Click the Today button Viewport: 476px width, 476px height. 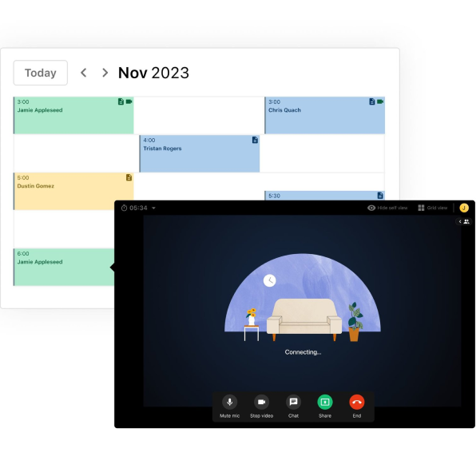pos(41,73)
